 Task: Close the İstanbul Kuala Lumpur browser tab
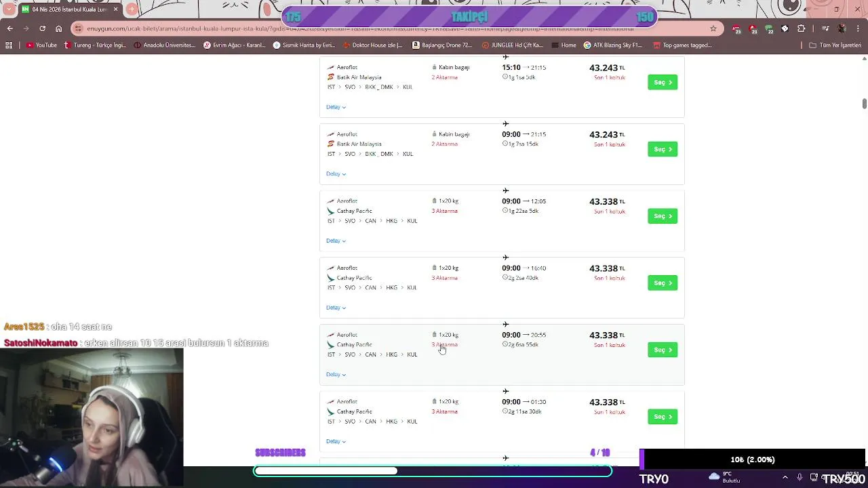pos(115,9)
